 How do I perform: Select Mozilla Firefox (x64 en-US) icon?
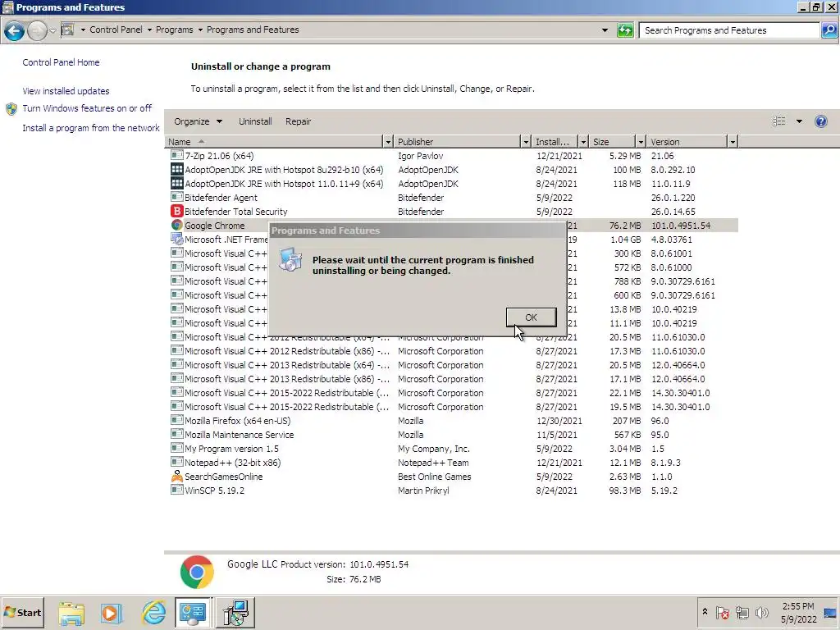(x=177, y=421)
